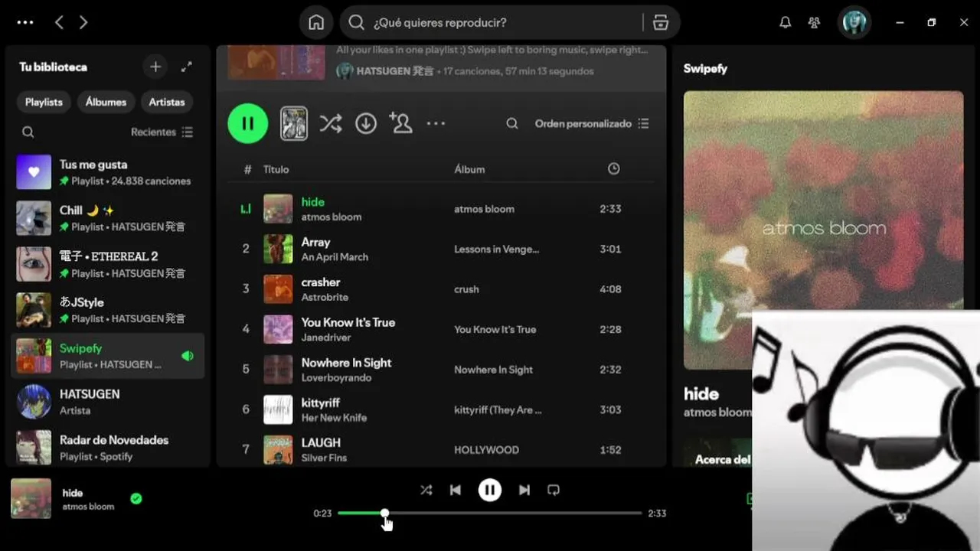Image resolution: width=980 pixels, height=551 pixels.
Task: Filter library by Álbumes
Action: pos(106,102)
